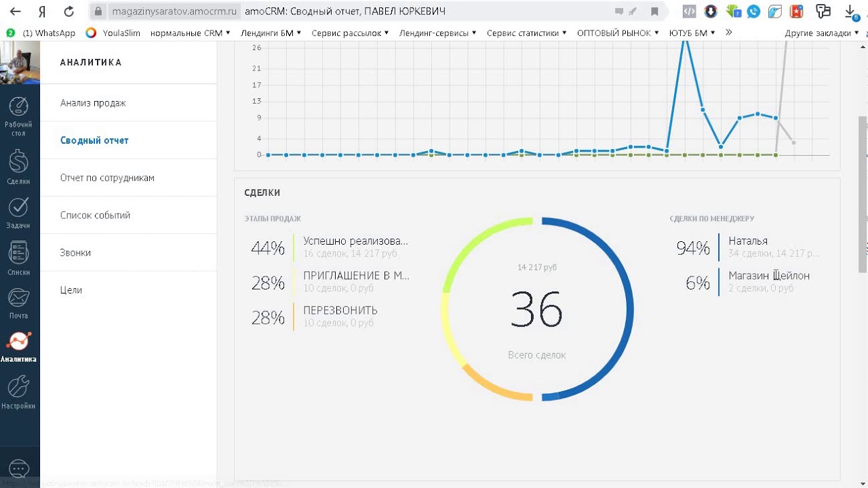
Task: Open Аналитика section in sidebar
Action: pyautogui.click(x=18, y=347)
